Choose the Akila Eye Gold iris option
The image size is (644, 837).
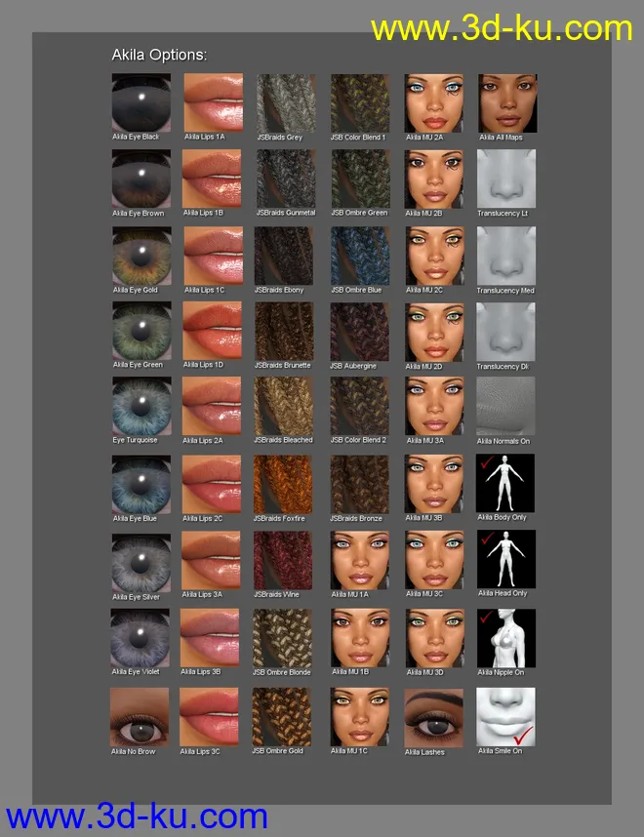pyautogui.click(x=141, y=257)
